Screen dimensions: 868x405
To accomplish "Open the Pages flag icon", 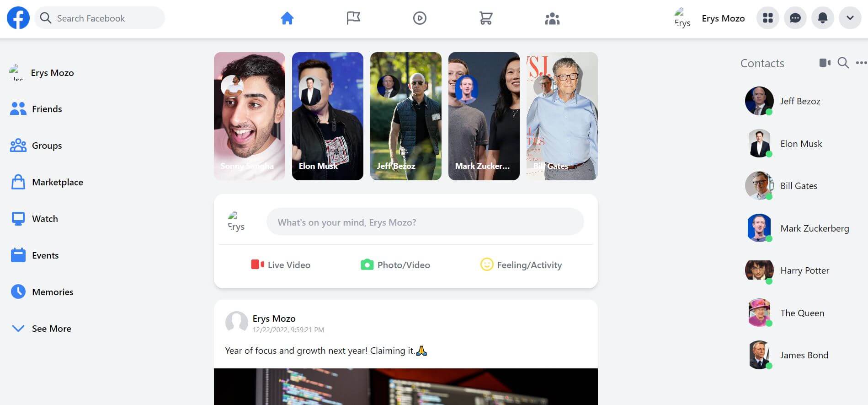I will pos(353,18).
